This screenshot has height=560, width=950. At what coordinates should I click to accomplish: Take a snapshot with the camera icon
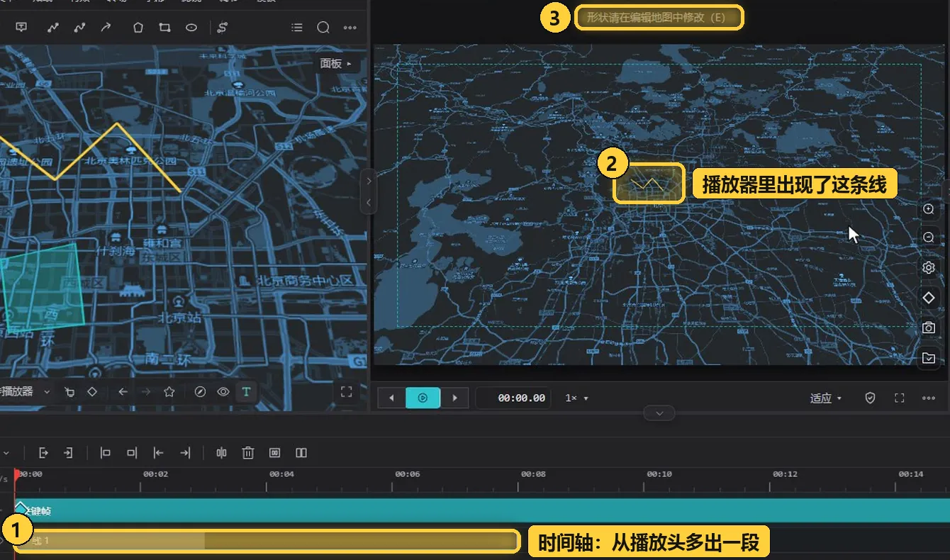pyautogui.click(x=929, y=328)
